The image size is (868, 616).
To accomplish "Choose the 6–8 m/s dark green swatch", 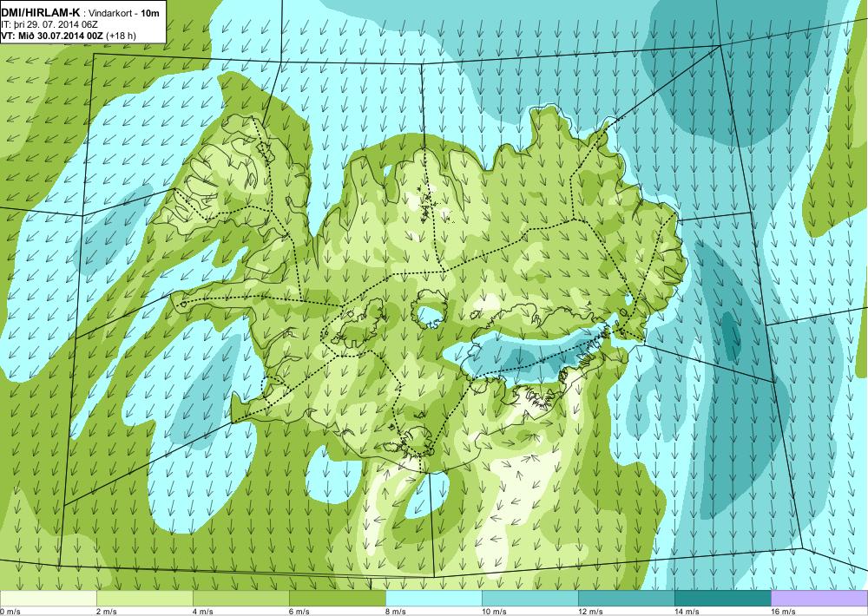I will tap(338, 599).
